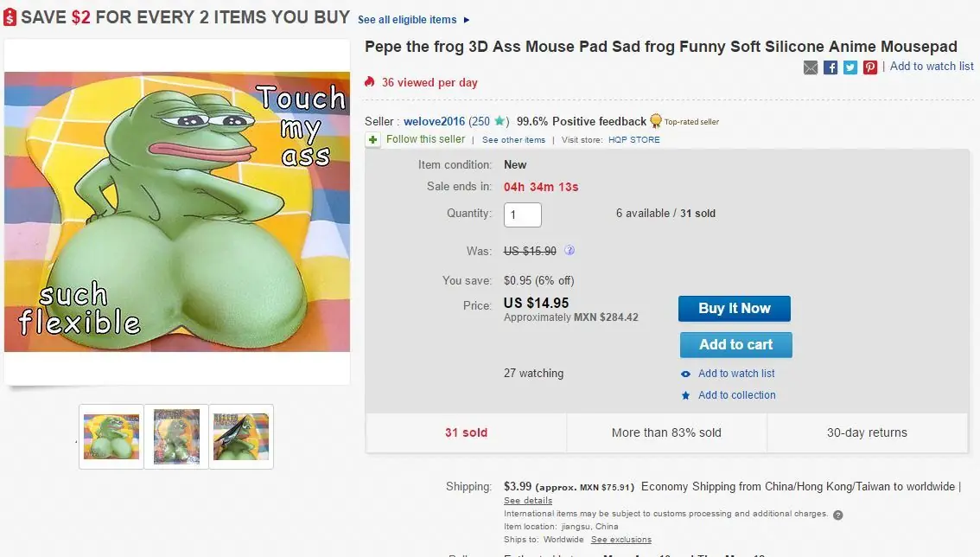Click the help icon beside Was price
This screenshot has width=980, height=557.
pos(570,251)
